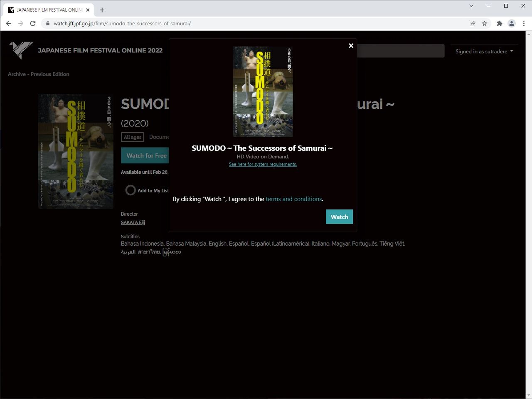Click the Watch button in the dialog
Screen dimensions: 532x399
[x=339, y=217]
